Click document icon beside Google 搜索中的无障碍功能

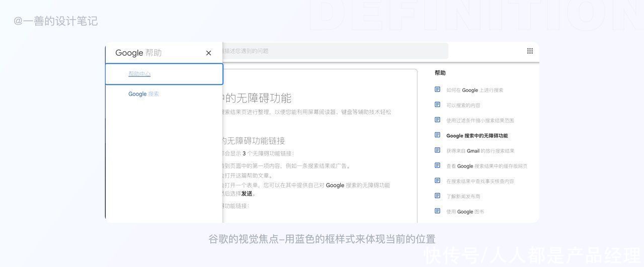click(437, 135)
